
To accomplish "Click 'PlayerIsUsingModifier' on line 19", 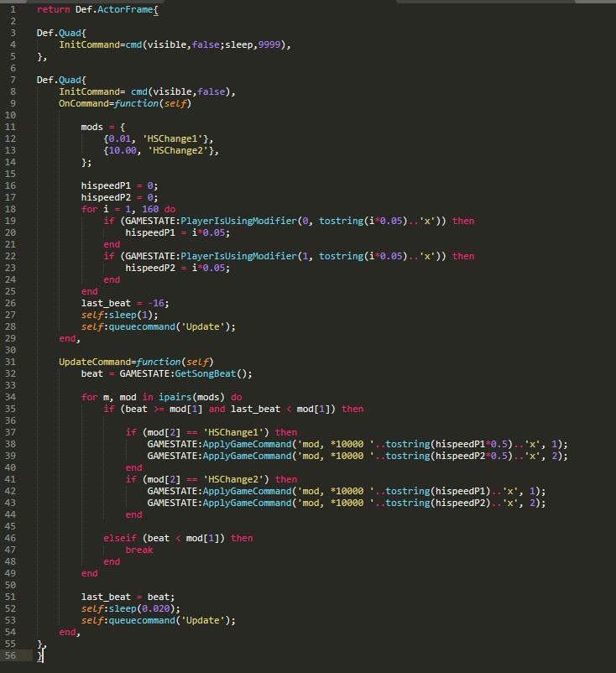I will click(238, 221).
